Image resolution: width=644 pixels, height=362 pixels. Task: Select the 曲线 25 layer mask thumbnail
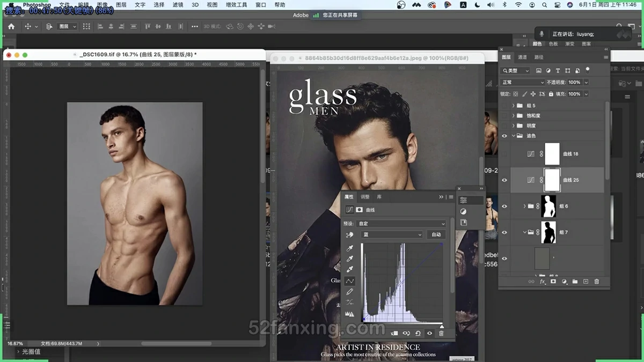[552, 180]
